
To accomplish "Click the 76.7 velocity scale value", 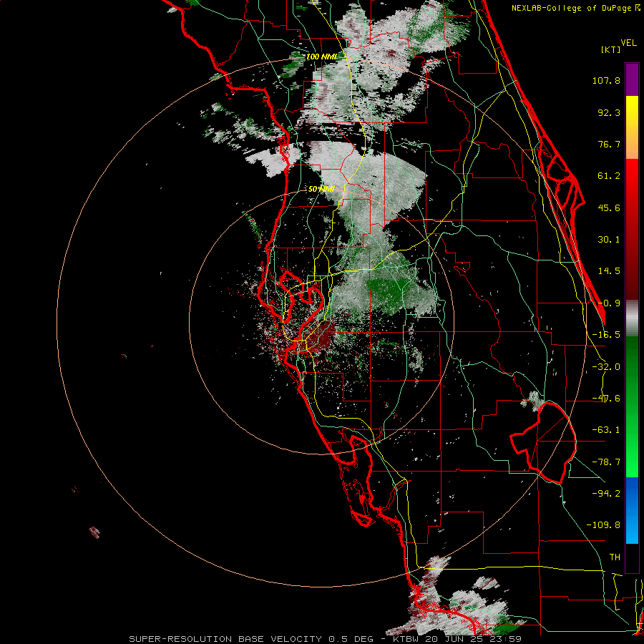I will 609,144.
